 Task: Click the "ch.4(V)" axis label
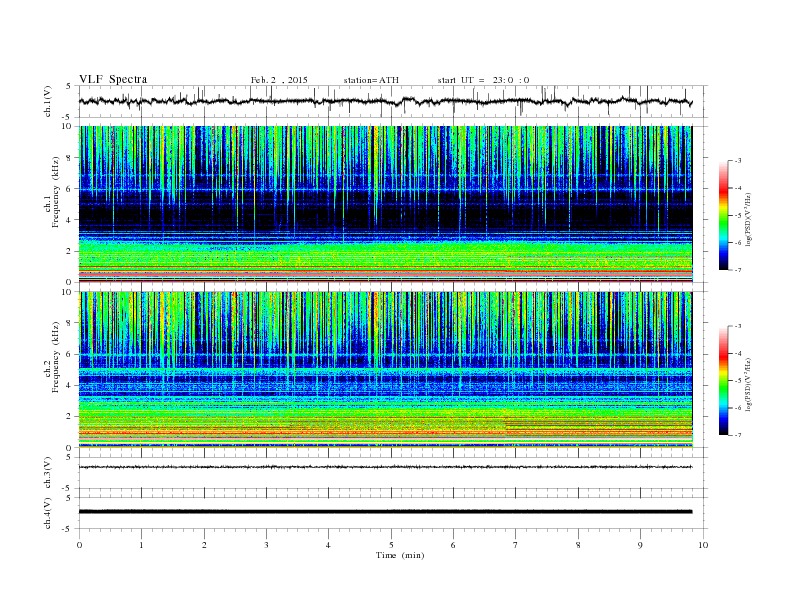(x=48, y=513)
